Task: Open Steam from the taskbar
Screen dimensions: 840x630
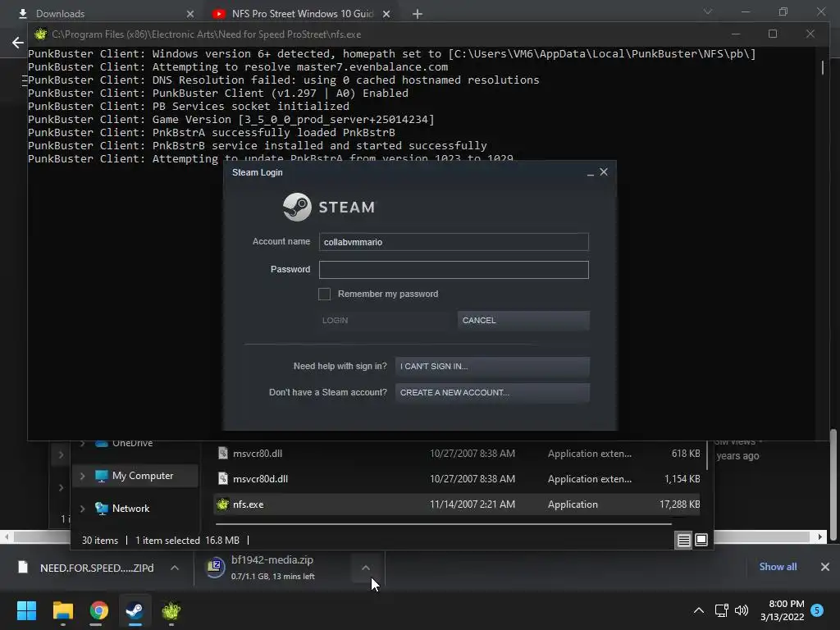Action: [135, 610]
